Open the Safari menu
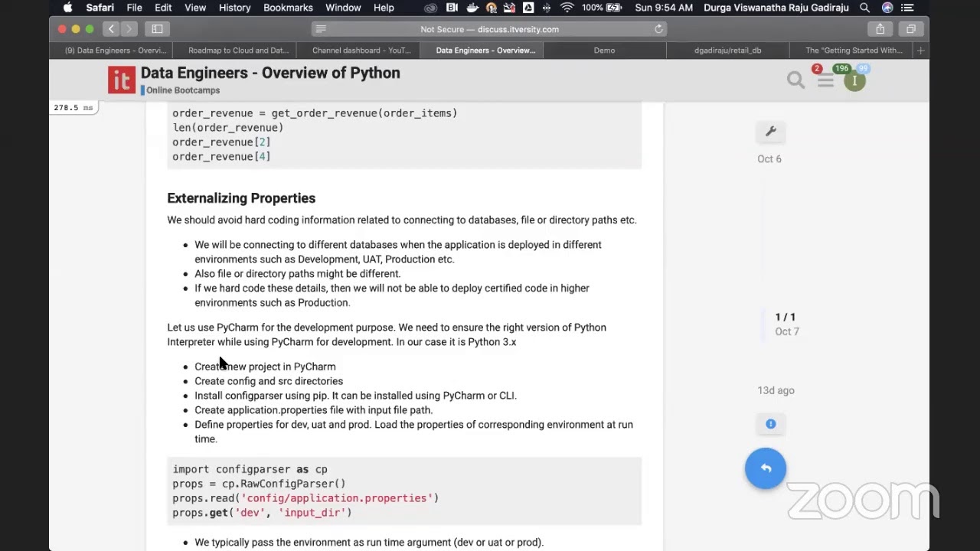The width and height of the screenshot is (980, 551). (100, 8)
